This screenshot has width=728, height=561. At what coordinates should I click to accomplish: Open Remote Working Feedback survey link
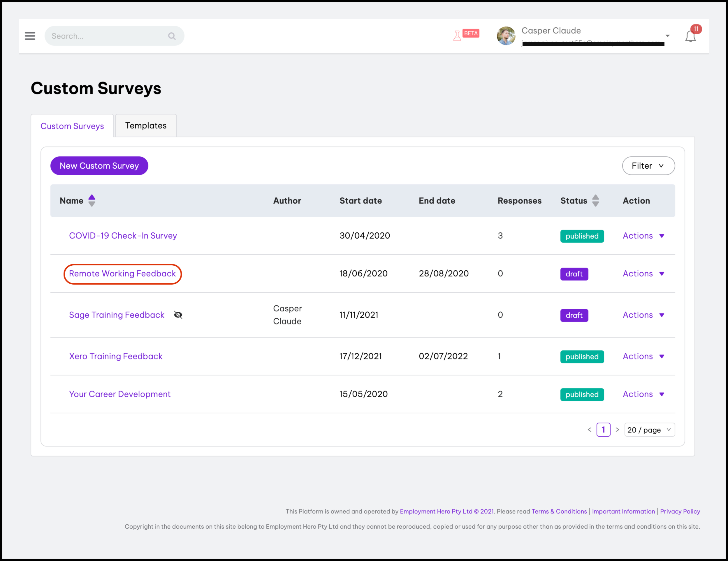[122, 274]
